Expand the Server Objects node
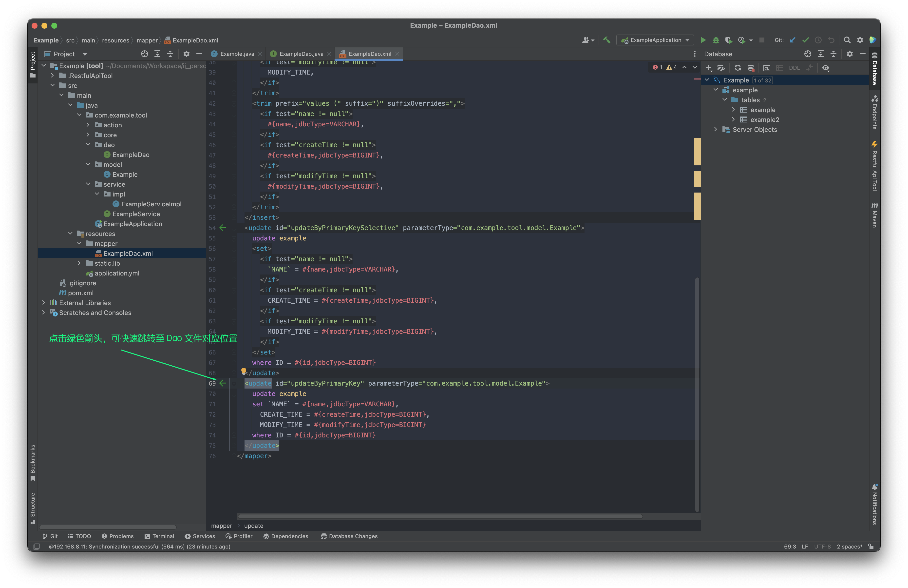Image resolution: width=908 pixels, height=588 pixels. (x=715, y=129)
